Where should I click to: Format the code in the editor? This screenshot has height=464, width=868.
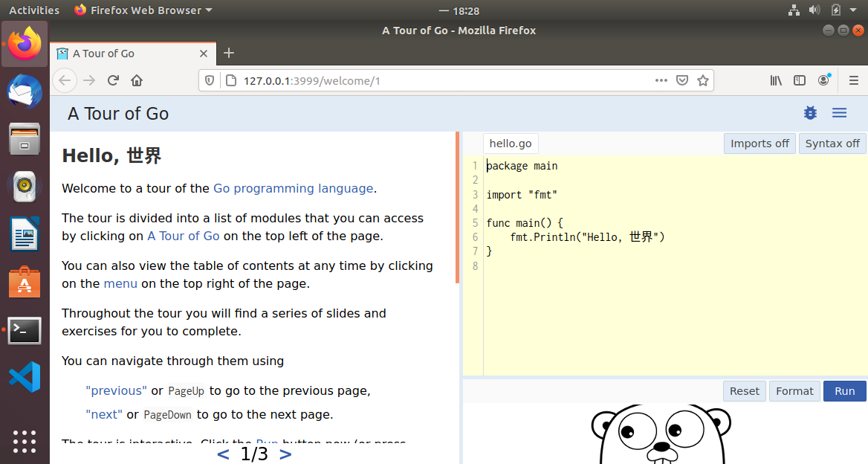(x=794, y=391)
